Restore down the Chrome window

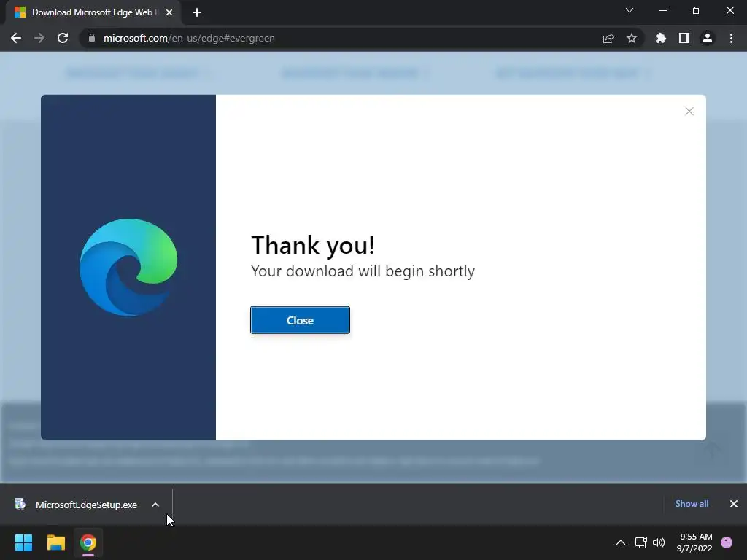tap(697, 10)
